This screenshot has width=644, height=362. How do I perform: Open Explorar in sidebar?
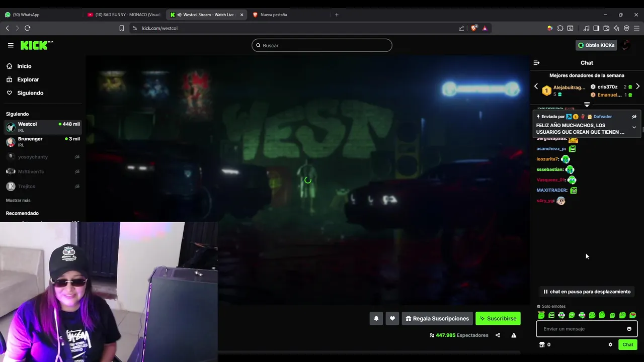pyautogui.click(x=23, y=79)
